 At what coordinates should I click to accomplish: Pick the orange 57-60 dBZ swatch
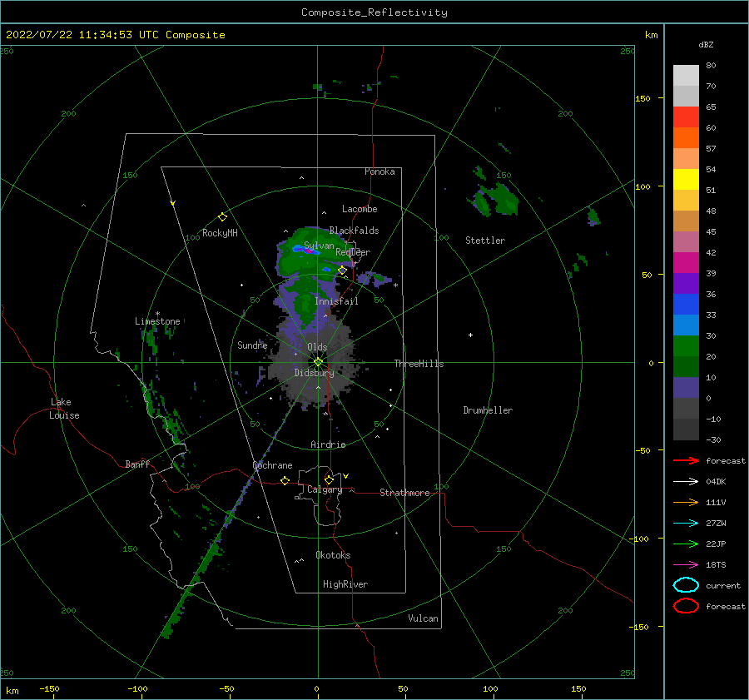[x=686, y=137]
